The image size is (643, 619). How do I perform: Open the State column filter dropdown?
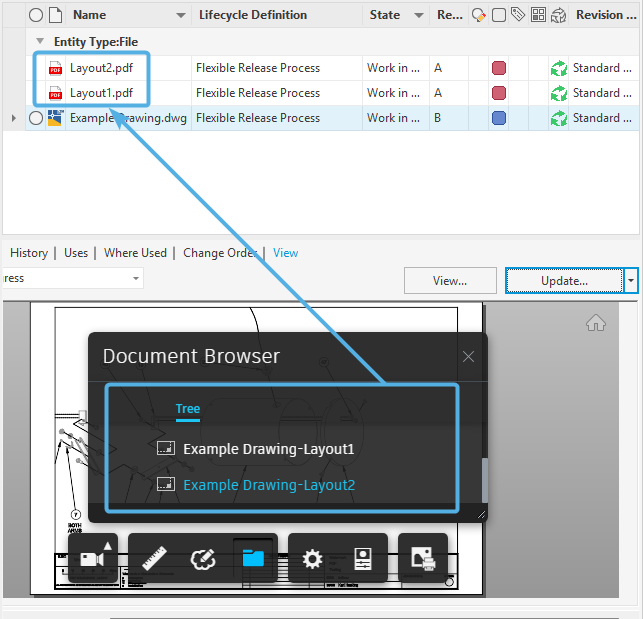tap(419, 16)
